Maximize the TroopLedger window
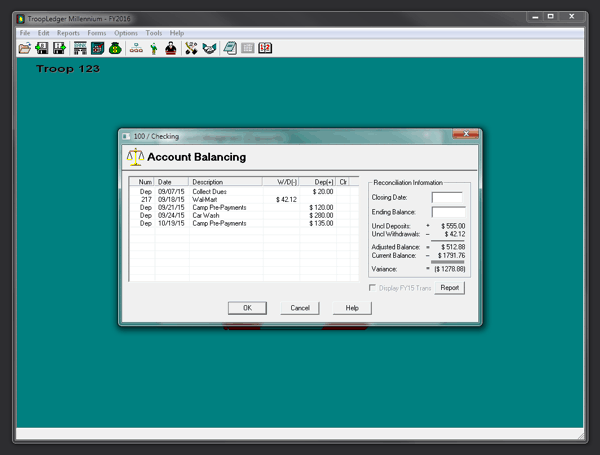The height and width of the screenshot is (455, 600). coord(550,16)
